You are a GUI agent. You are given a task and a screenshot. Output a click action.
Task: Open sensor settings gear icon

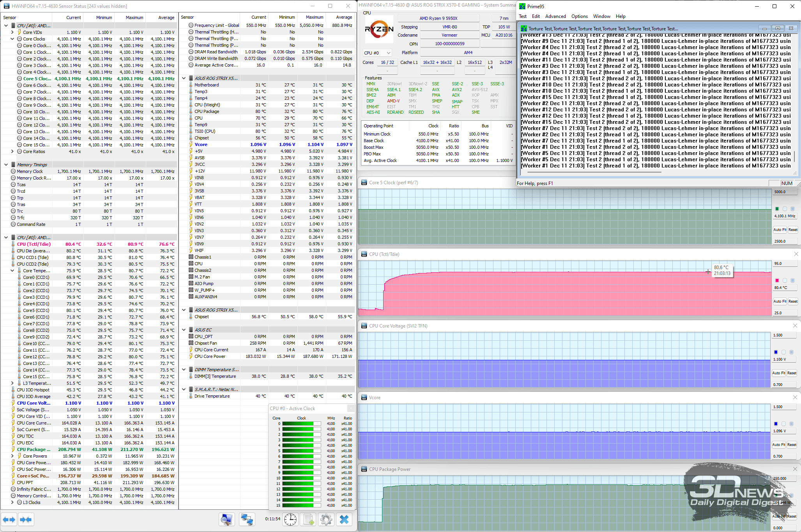click(x=326, y=519)
